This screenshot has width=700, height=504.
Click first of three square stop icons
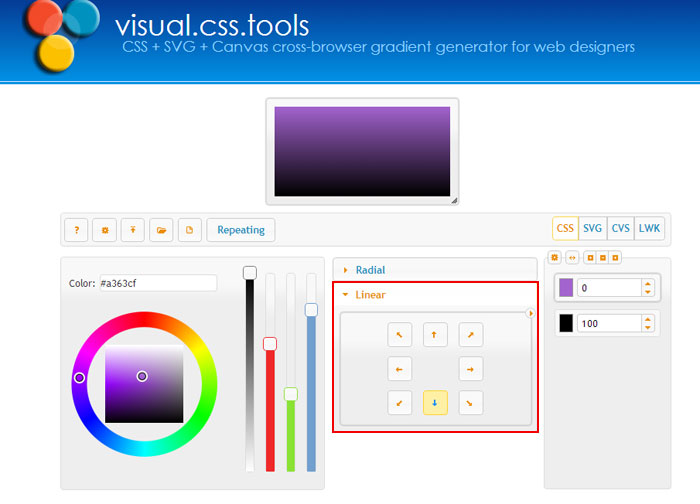[590, 258]
